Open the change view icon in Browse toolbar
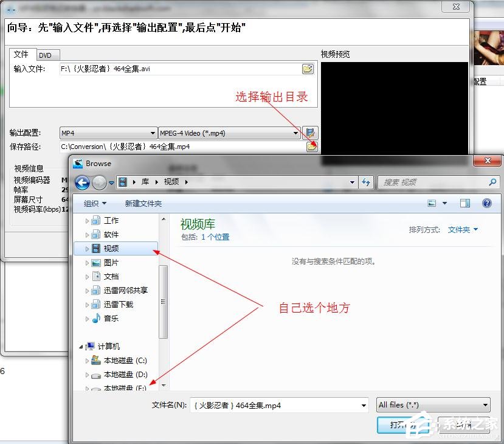This screenshot has height=444, width=504. point(431,203)
